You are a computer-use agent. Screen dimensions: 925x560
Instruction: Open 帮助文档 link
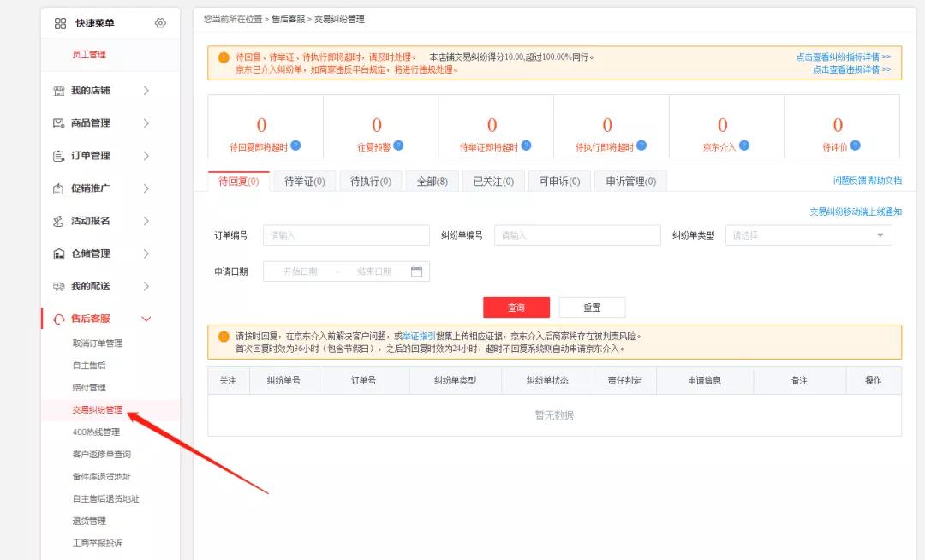(x=884, y=181)
